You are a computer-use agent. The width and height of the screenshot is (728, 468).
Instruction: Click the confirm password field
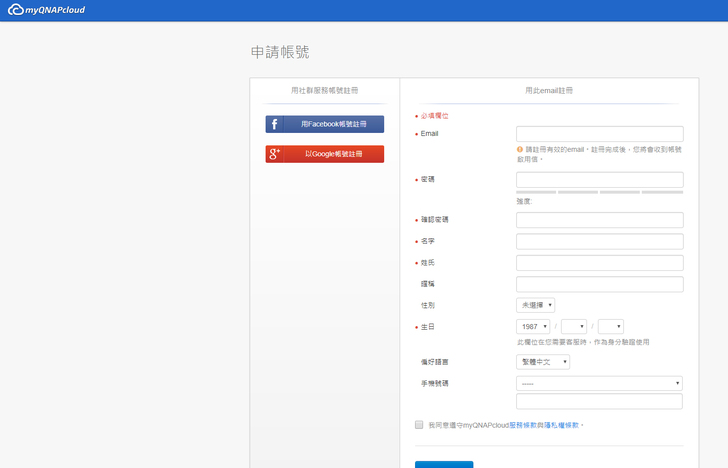pyautogui.click(x=599, y=220)
